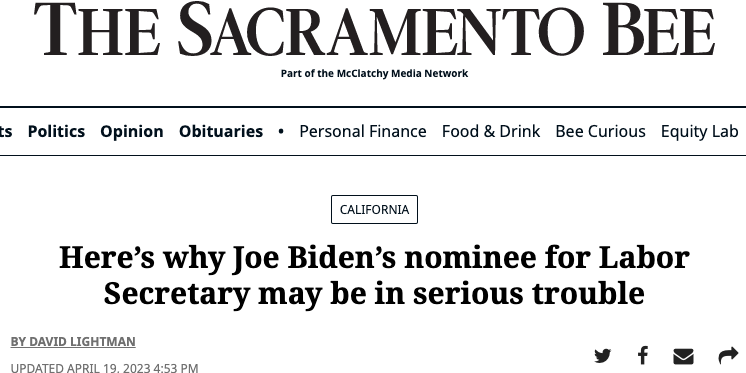Click the bullet separator after Obituaries

pos(281,131)
